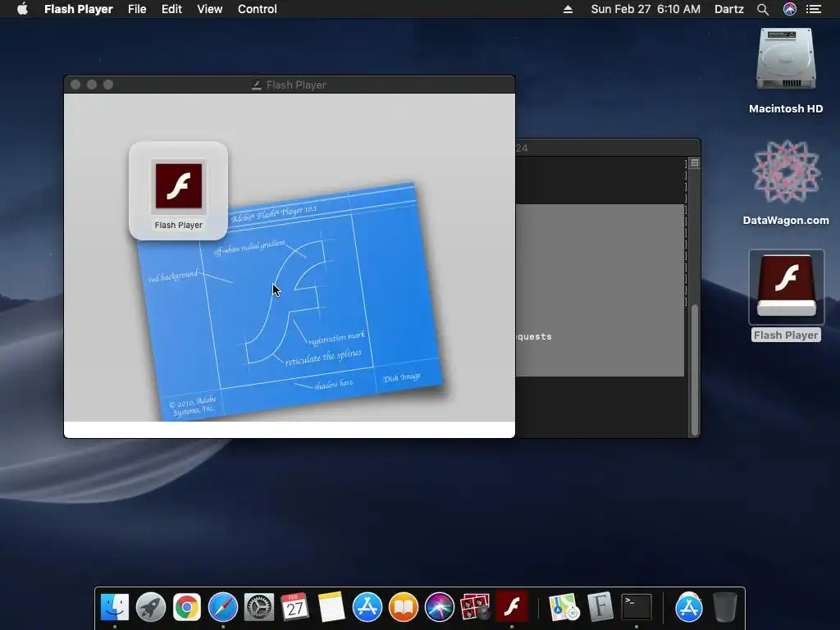
Task: Click the Terminal window top-right panel icon
Action: point(694,162)
